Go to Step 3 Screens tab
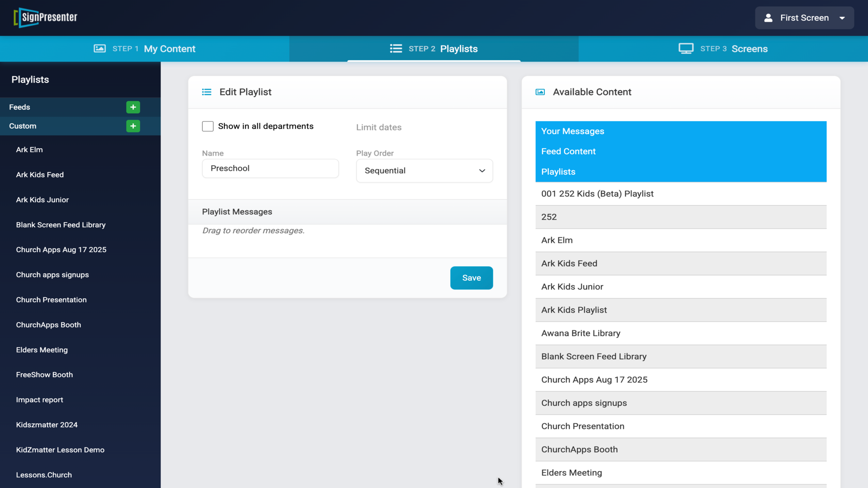 point(723,49)
